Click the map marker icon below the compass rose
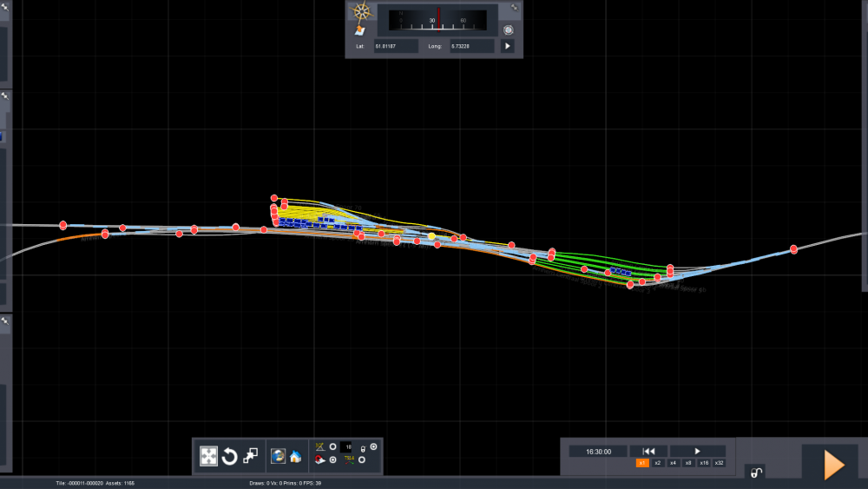The image size is (868, 489). point(359,30)
